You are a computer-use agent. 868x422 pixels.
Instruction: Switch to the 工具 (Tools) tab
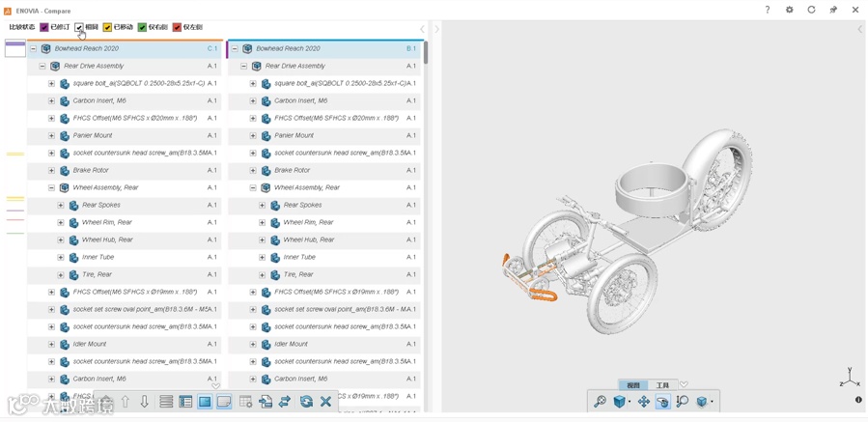[x=662, y=385]
